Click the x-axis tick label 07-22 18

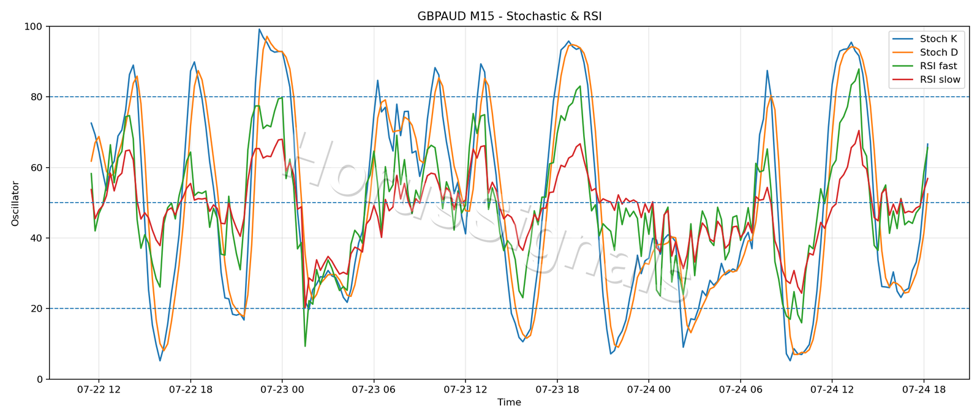click(x=190, y=389)
